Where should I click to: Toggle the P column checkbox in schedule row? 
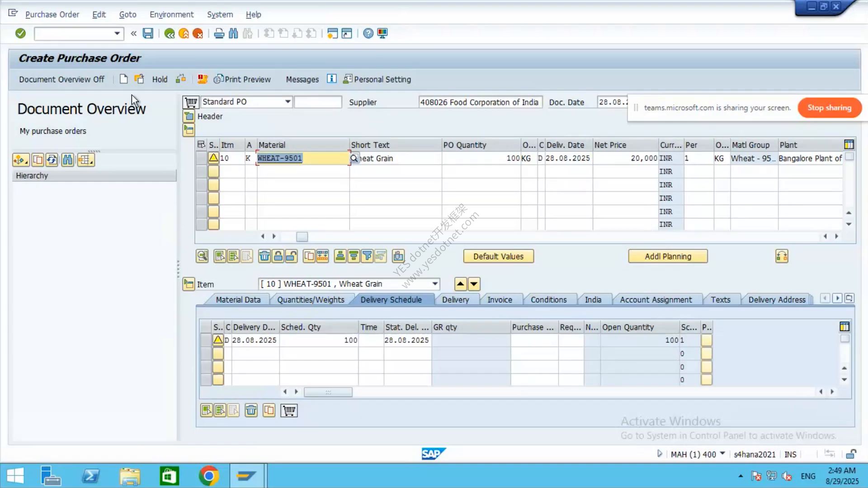pos(707,340)
